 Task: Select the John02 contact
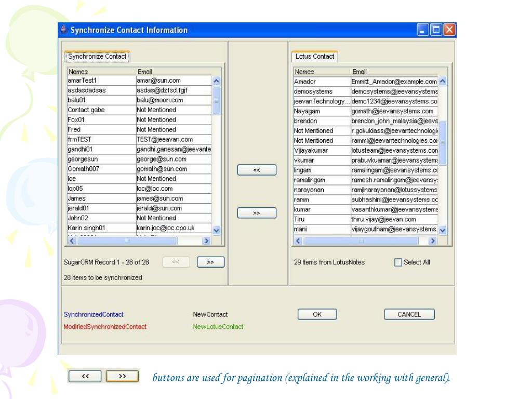click(139, 219)
